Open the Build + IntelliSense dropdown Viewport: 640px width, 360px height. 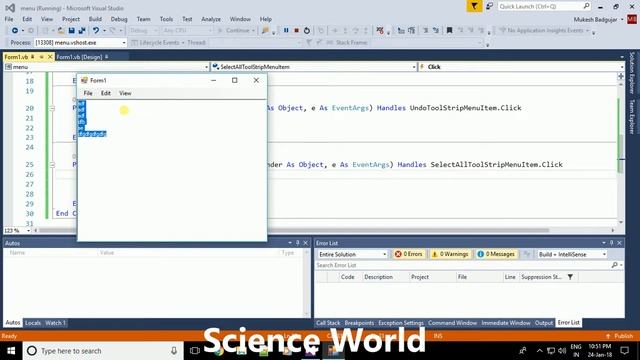click(572, 254)
